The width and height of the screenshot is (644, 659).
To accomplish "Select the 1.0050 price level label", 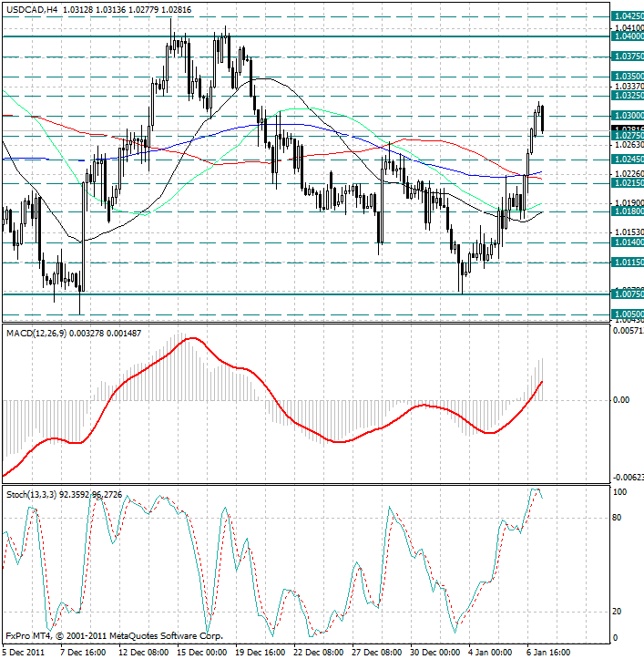I will (628, 314).
